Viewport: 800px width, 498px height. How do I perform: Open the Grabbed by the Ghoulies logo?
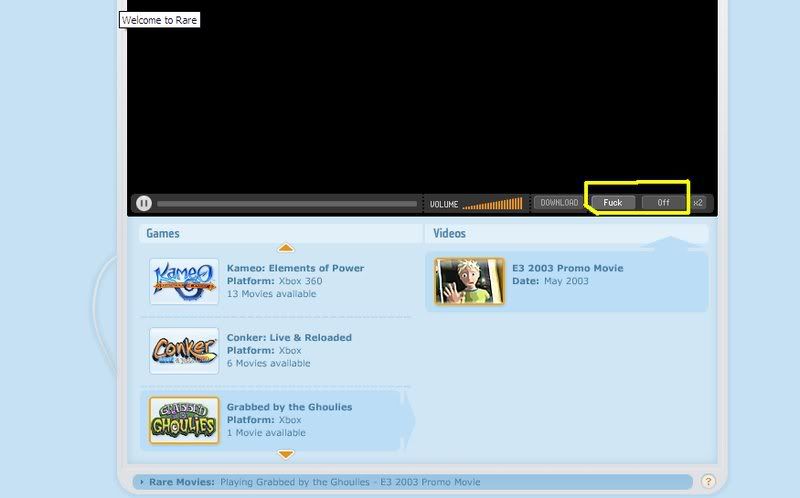(184, 420)
